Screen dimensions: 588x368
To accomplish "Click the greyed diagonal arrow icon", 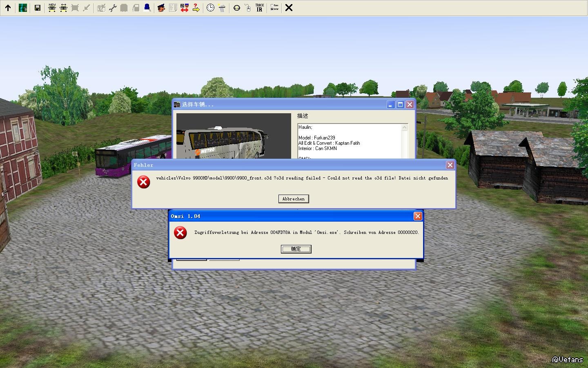I will [87, 8].
